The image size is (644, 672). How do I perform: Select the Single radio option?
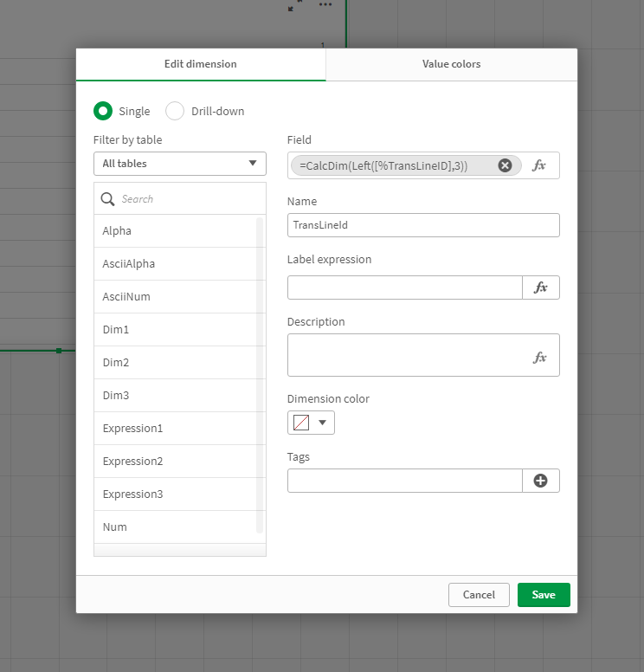[103, 111]
